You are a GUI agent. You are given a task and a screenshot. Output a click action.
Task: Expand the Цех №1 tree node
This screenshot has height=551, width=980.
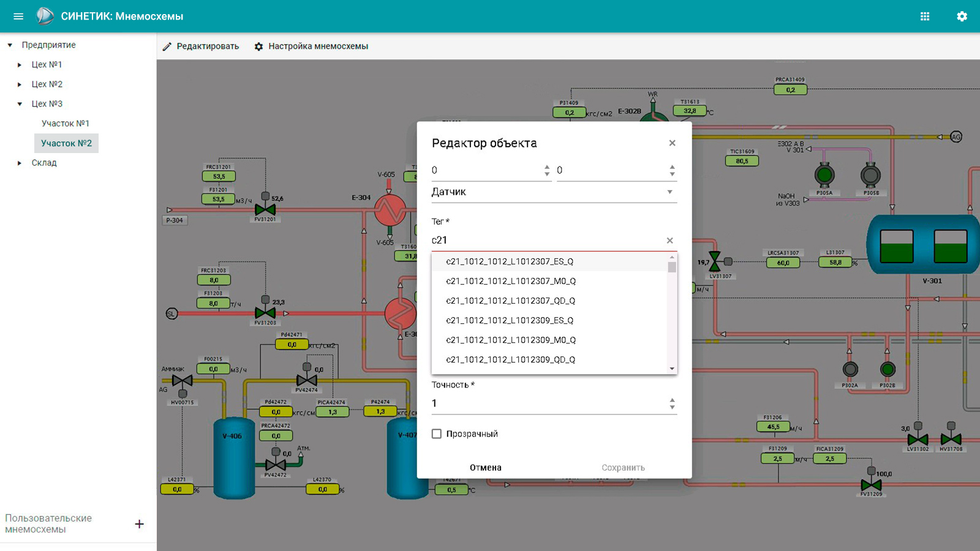pyautogui.click(x=20, y=65)
